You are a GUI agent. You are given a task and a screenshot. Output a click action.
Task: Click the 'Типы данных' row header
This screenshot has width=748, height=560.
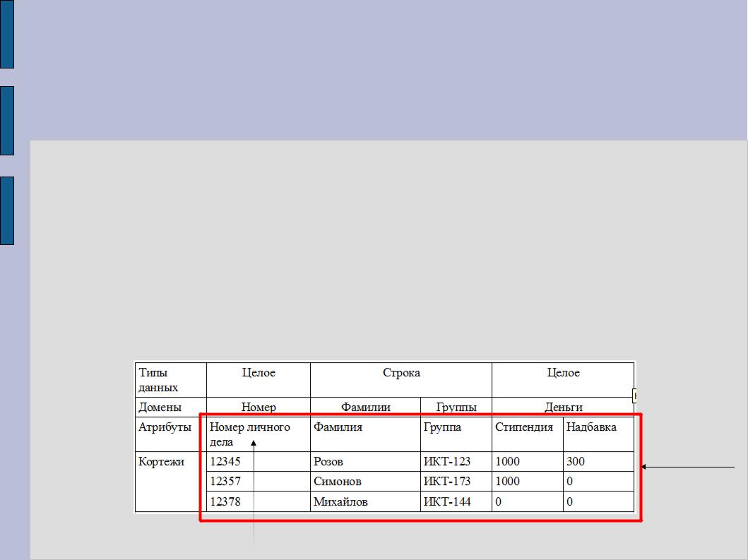pyautogui.click(x=171, y=380)
